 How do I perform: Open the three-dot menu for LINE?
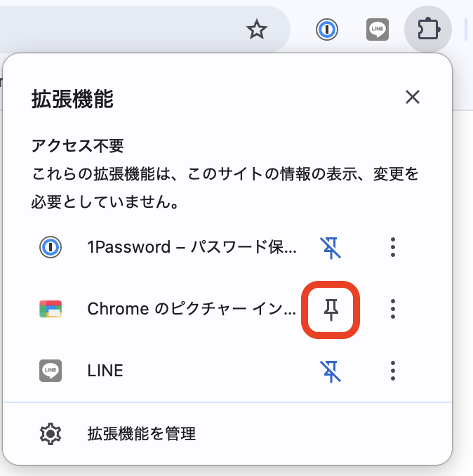coord(393,370)
